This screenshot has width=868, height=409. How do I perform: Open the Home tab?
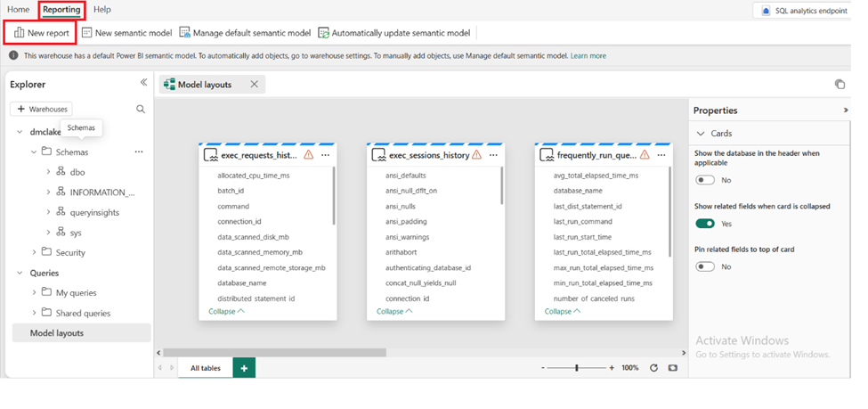tap(19, 10)
